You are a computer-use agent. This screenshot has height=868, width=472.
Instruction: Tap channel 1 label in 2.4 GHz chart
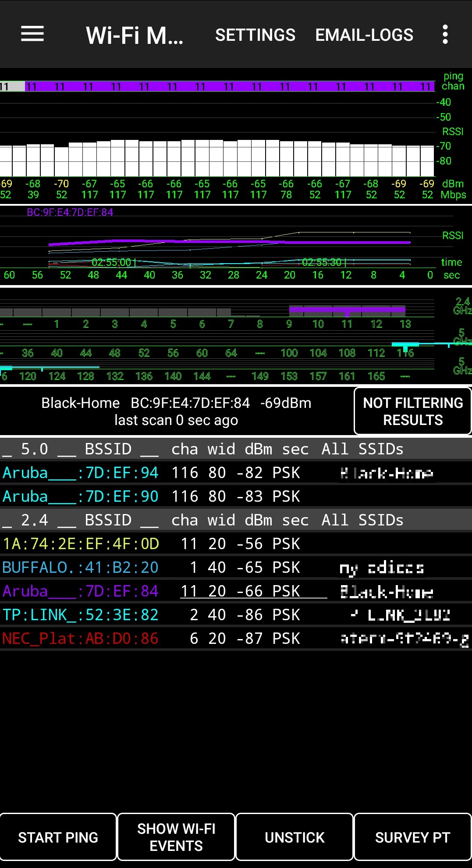coord(57,324)
